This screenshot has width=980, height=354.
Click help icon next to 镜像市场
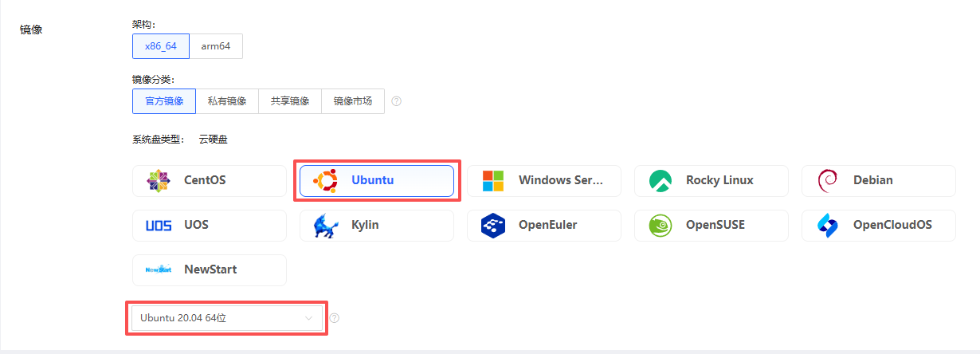(x=396, y=101)
